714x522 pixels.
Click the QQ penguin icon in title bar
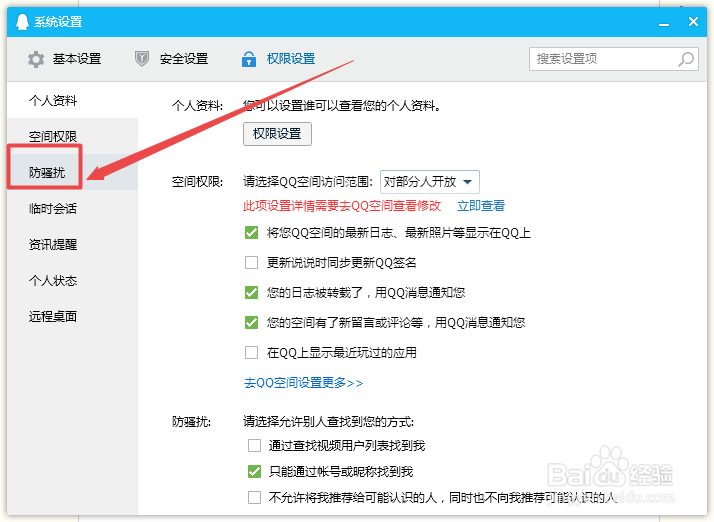coord(22,21)
